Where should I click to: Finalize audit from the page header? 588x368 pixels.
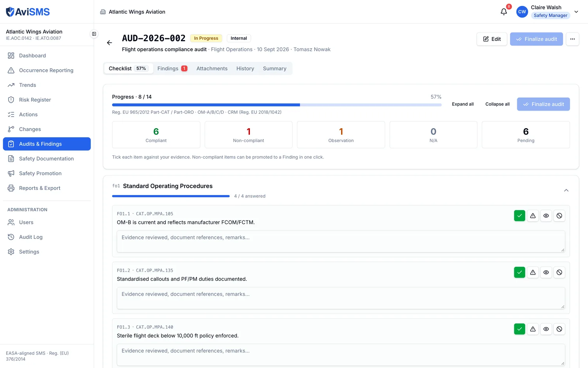click(x=537, y=39)
